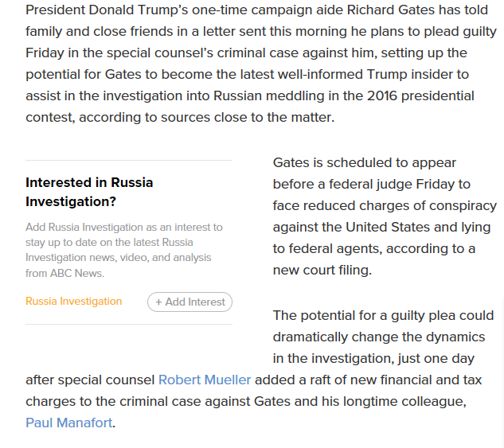Click the phrase 'sources close to the matter'
Screen dimensions: 504x448
coord(247,117)
